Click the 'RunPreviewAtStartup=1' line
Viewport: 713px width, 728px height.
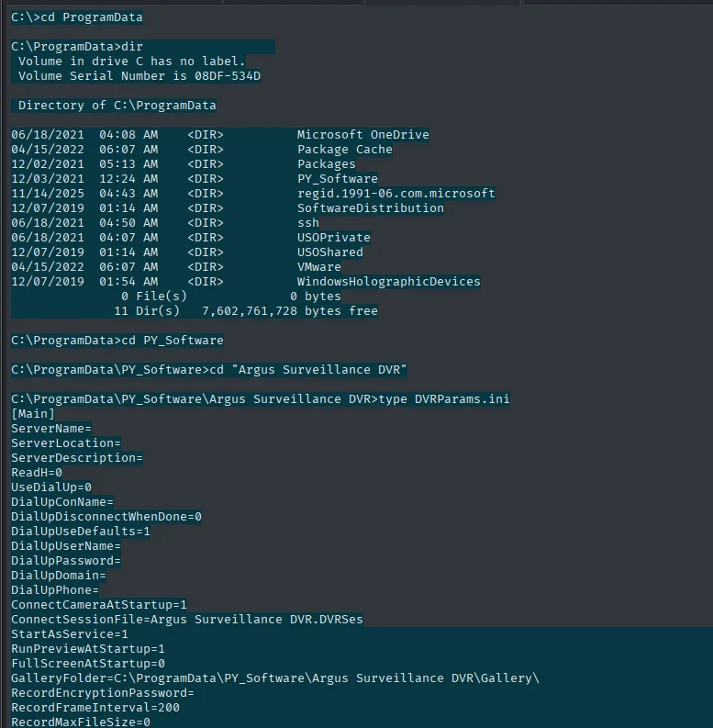coord(88,649)
